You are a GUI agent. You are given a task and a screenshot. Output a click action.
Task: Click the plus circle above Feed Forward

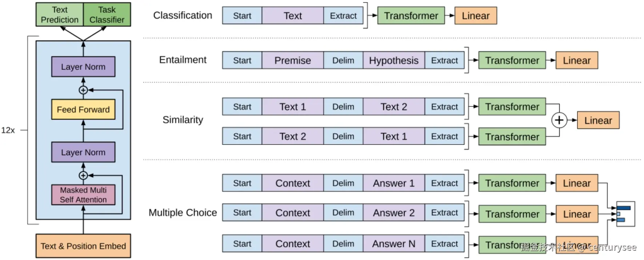pos(83,90)
